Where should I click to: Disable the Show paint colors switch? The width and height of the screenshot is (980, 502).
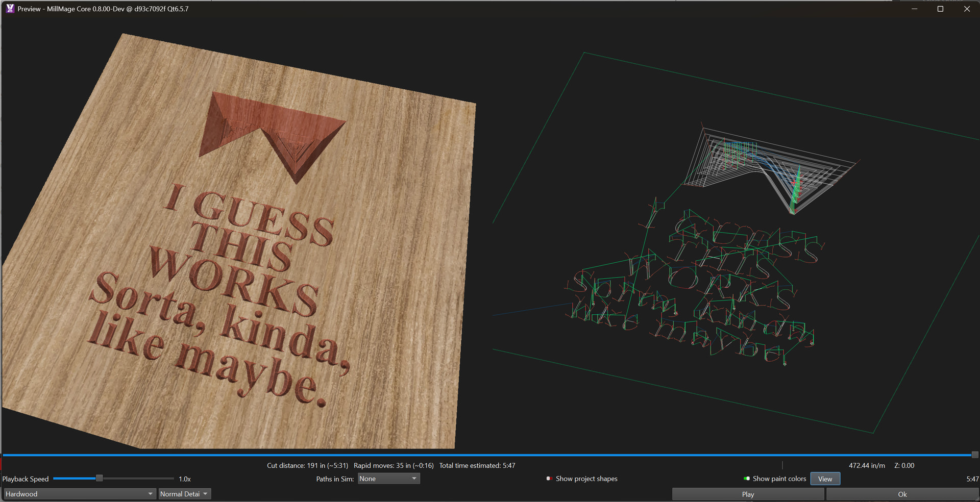tap(747, 479)
